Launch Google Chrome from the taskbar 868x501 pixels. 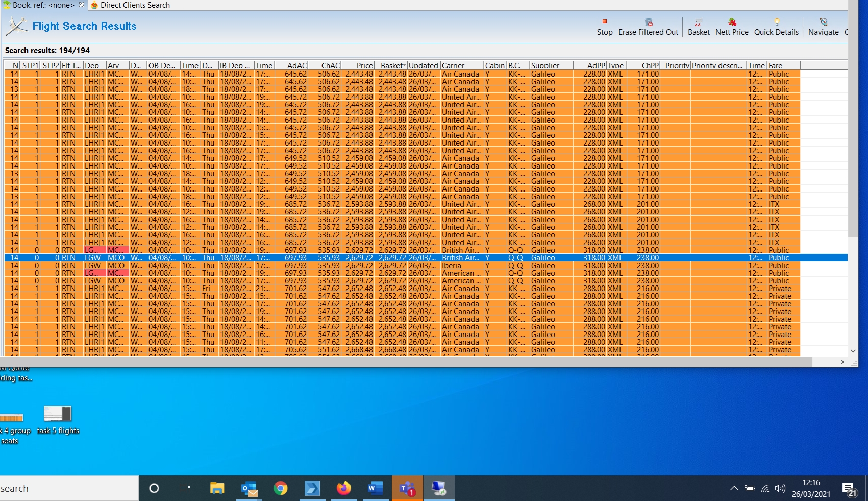click(280, 488)
